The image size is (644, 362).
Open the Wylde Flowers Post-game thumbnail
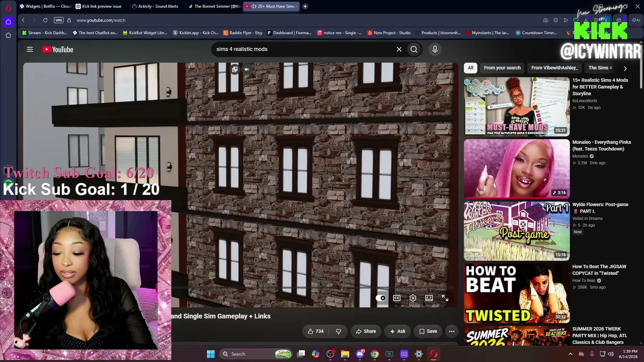(517, 231)
